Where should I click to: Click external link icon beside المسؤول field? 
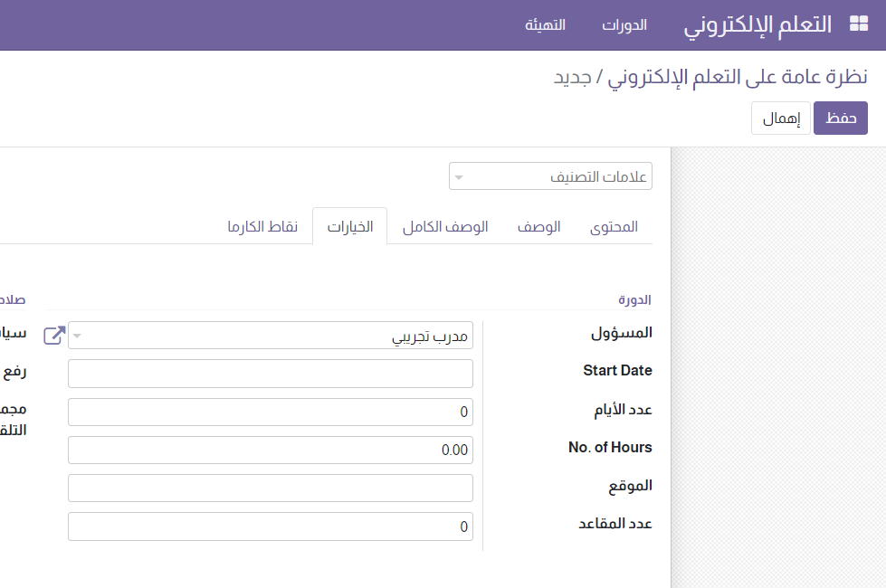[55, 336]
